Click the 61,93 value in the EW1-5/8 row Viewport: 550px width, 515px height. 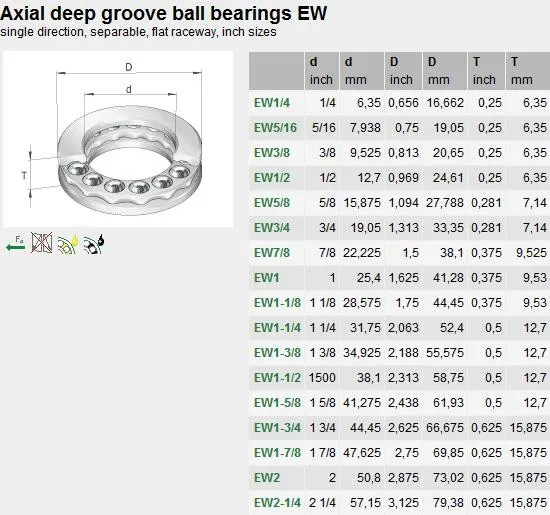(448, 403)
